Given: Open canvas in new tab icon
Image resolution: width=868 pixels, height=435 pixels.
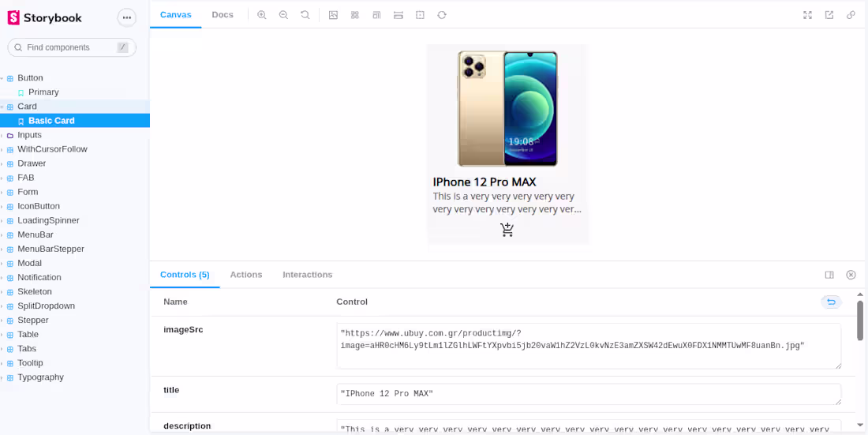Looking at the screenshot, I should [829, 15].
